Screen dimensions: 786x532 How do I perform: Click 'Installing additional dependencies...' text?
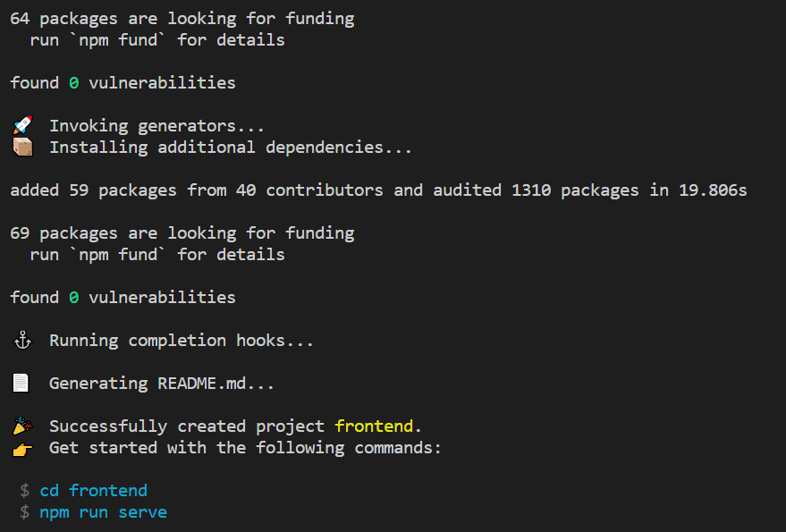(x=231, y=148)
